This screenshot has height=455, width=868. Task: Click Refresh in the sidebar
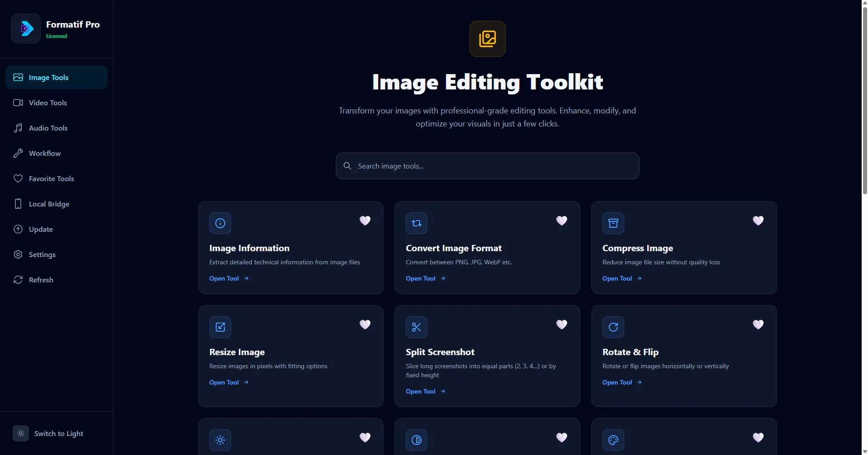[57, 280]
